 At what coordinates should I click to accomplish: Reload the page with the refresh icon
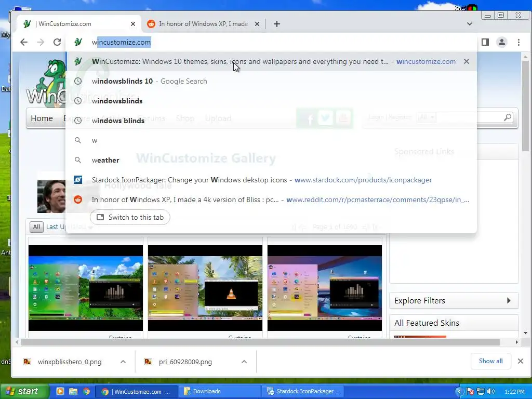pos(57,42)
